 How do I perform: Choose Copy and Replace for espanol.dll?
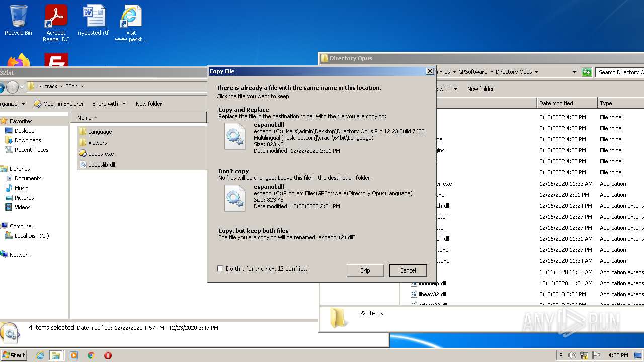click(x=321, y=130)
